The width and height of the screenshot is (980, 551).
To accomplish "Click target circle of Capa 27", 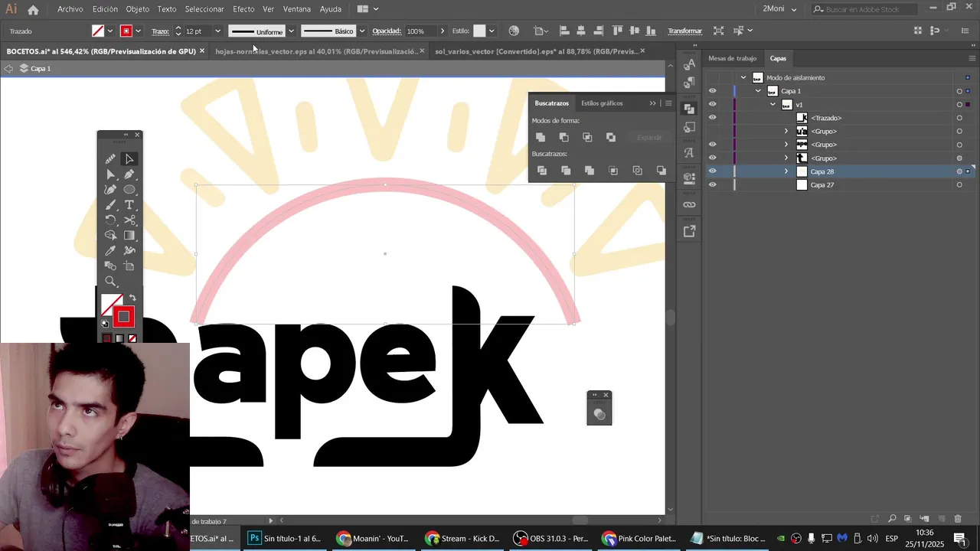I will pos(959,185).
